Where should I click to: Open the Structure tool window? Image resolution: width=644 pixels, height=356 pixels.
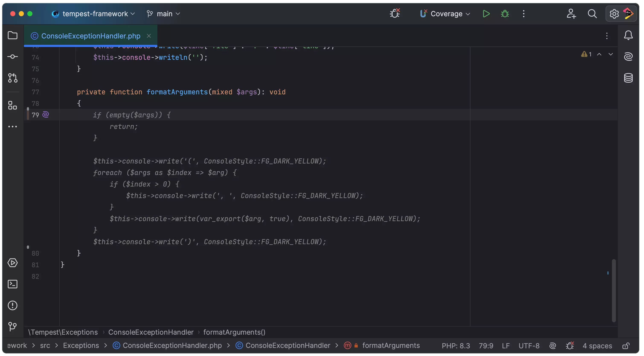13,105
